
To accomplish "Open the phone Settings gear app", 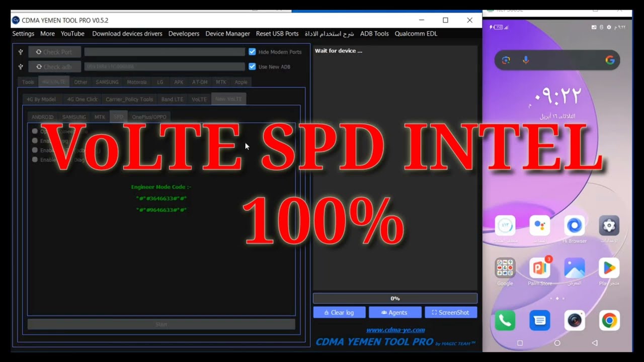I will tap(609, 225).
